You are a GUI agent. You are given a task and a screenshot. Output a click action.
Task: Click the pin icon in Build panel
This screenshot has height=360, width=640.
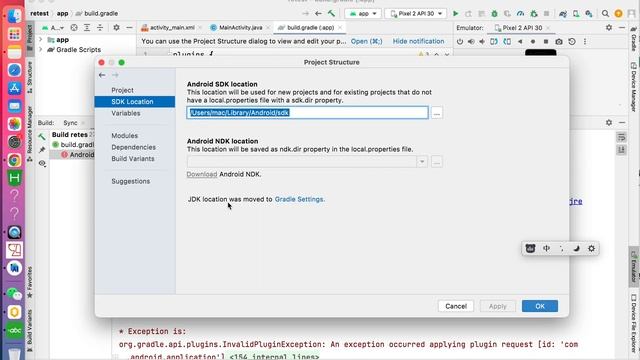(42, 150)
